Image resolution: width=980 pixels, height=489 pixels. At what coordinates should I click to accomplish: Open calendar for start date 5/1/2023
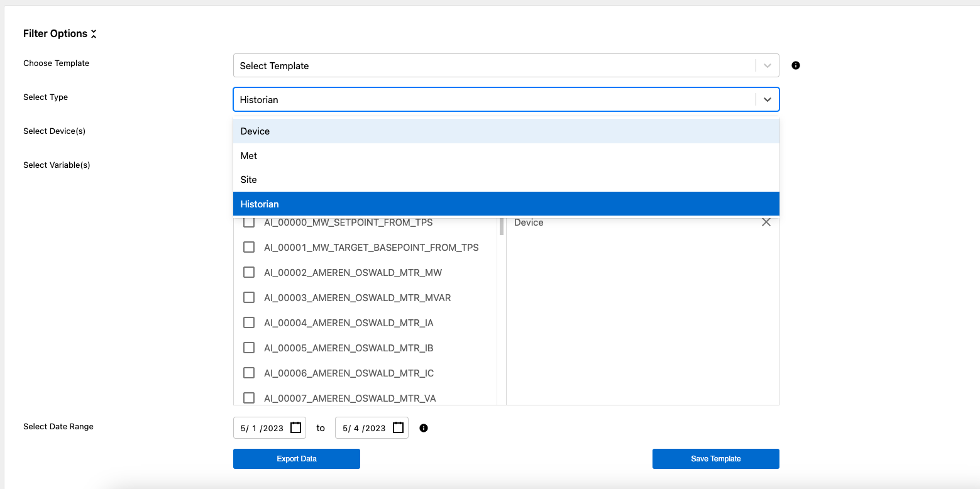[297, 427]
